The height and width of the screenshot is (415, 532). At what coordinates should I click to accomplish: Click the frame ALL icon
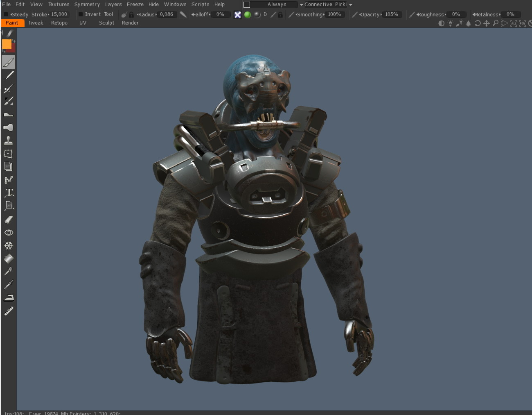tap(514, 23)
